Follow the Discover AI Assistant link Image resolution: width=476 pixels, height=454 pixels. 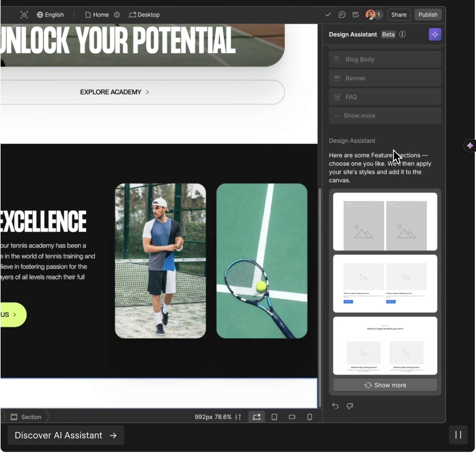click(x=66, y=435)
